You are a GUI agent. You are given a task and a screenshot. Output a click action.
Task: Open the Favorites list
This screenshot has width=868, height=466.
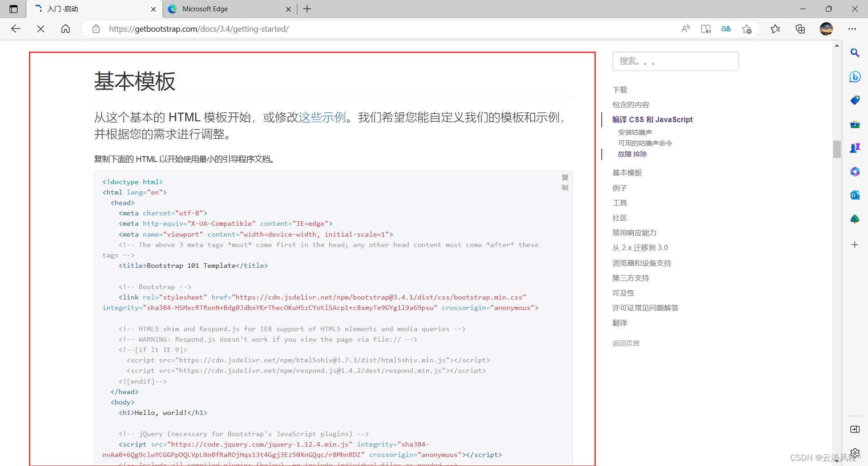click(x=775, y=29)
